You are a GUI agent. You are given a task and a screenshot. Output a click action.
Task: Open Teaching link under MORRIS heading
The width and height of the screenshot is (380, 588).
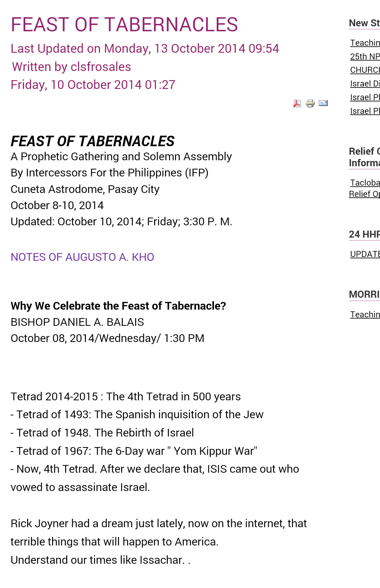point(365,315)
